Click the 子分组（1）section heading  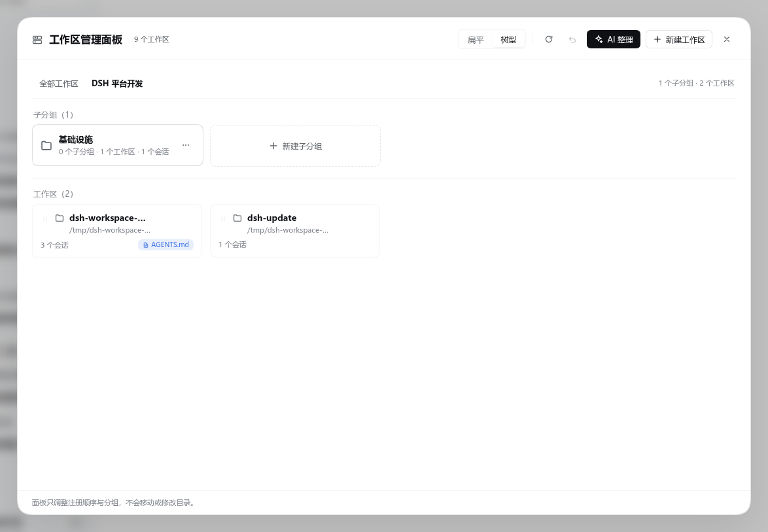pyautogui.click(x=54, y=115)
